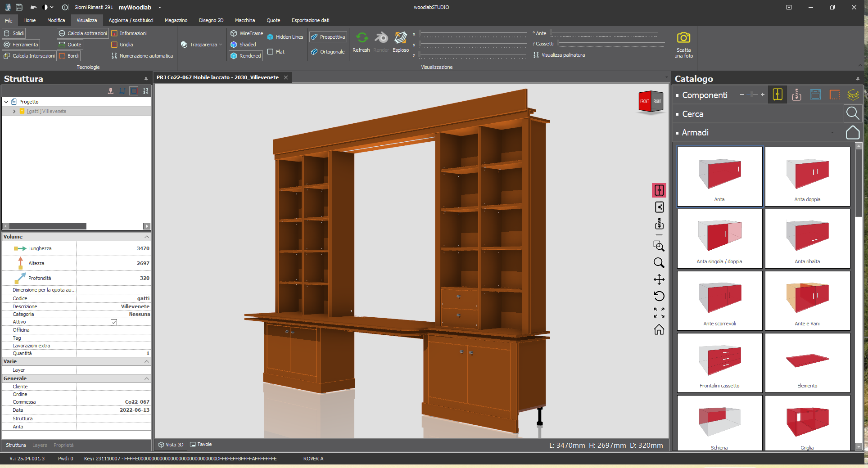The width and height of the screenshot is (868, 468).
Task: Select the Hidden Lines visualization
Action: (285, 36)
